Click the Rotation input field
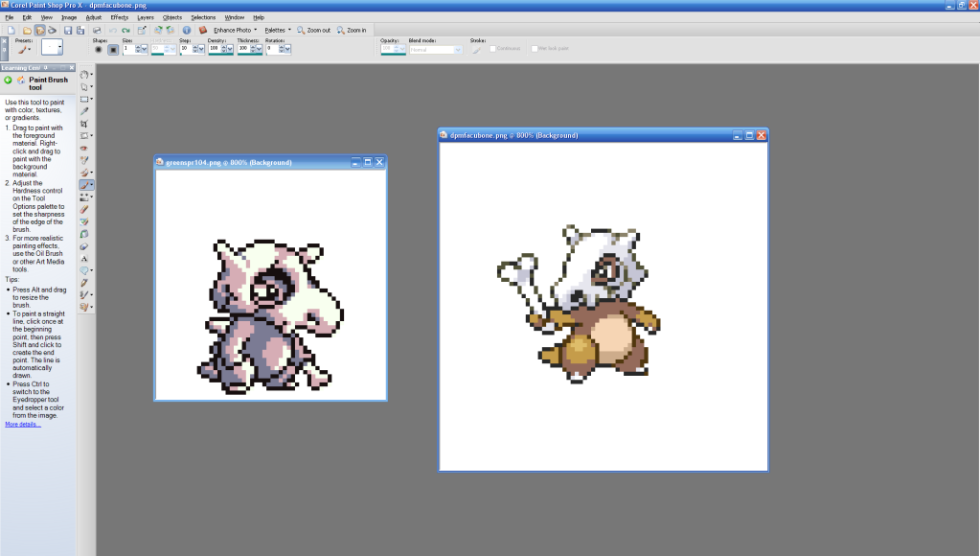Image resolution: width=980 pixels, height=556 pixels. click(271, 48)
